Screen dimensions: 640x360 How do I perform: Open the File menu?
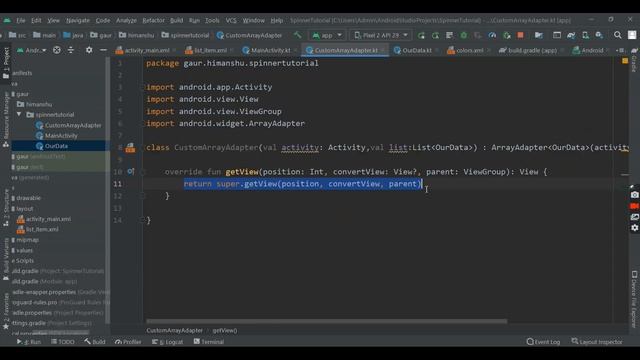coord(21,20)
